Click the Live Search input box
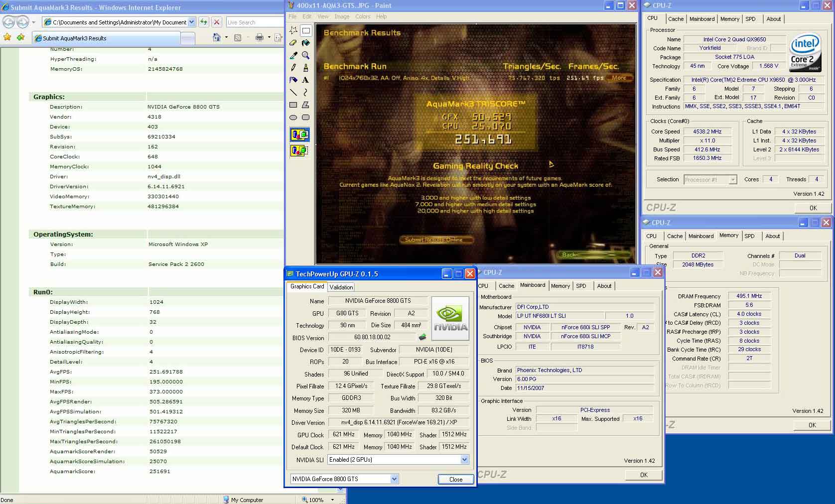The image size is (835, 504). (255, 22)
